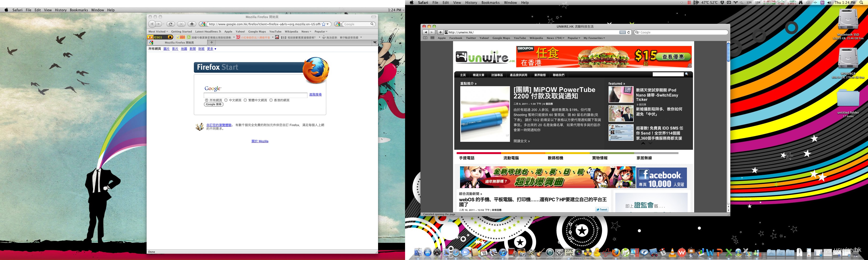Select the 繁體中文網頁 radio option
Image resolution: width=868 pixels, height=260 pixels.
[245, 100]
